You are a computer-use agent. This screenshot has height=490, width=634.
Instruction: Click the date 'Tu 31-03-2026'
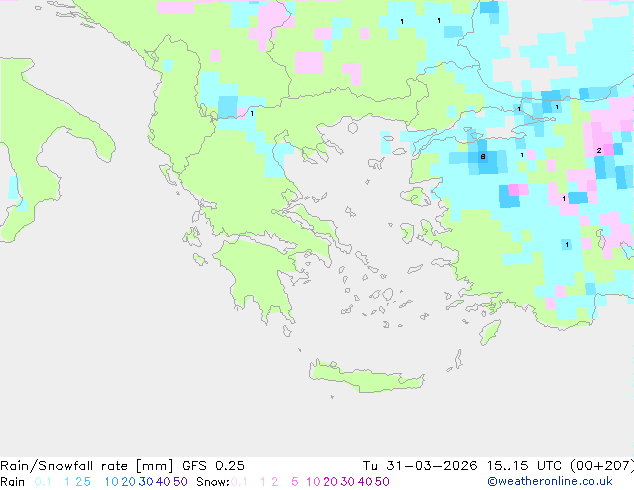click(420, 466)
